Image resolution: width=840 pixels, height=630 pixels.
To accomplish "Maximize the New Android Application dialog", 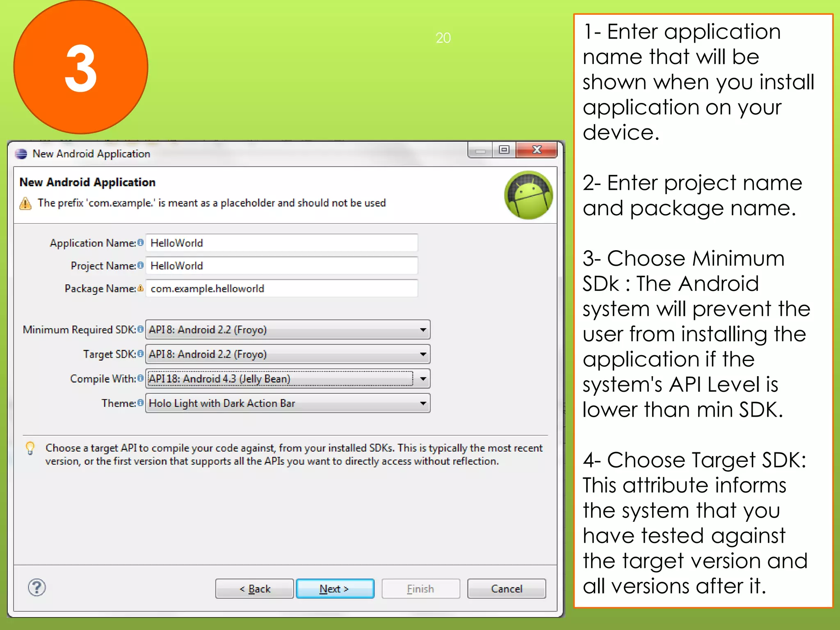I will click(504, 150).
